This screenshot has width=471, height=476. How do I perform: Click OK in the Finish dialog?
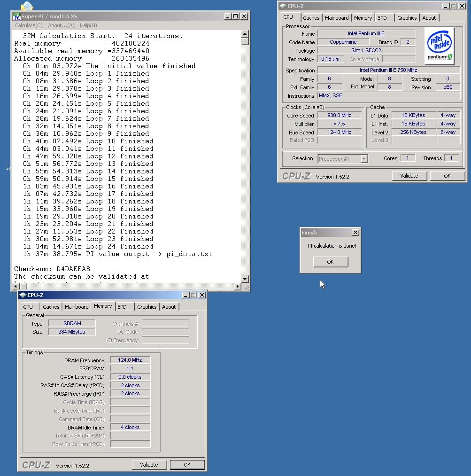coord(330,262)
